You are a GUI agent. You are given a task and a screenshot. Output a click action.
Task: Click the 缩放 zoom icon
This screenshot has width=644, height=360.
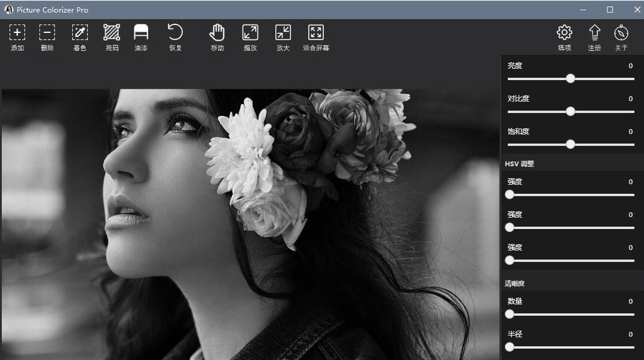(x=250, y=32)
